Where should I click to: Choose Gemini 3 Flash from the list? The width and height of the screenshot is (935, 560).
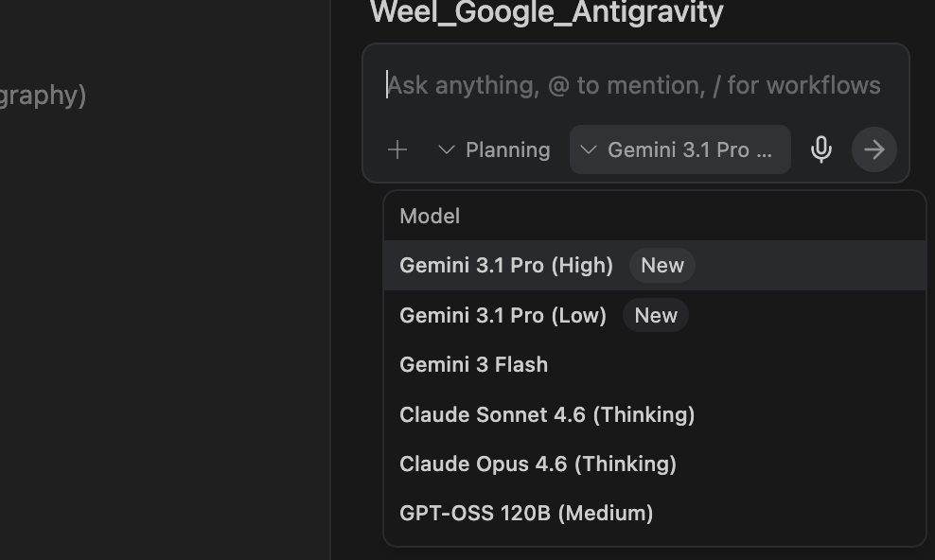[473, 364]
